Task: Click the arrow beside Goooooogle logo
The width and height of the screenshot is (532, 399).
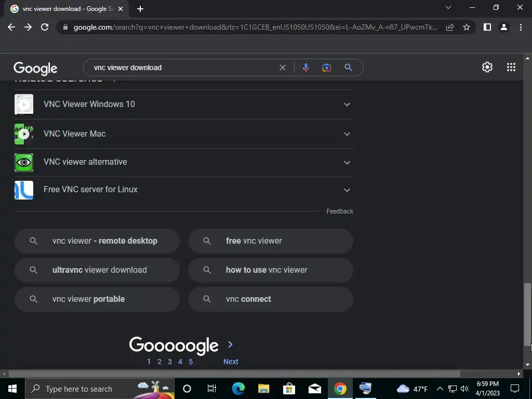Action: [x=230, y=345]
